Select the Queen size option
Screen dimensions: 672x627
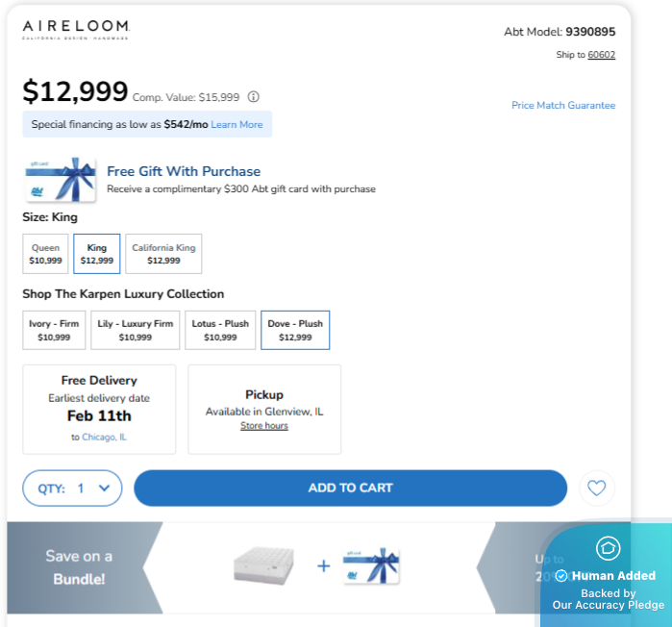pyautogui.click(x=45, y=254)
